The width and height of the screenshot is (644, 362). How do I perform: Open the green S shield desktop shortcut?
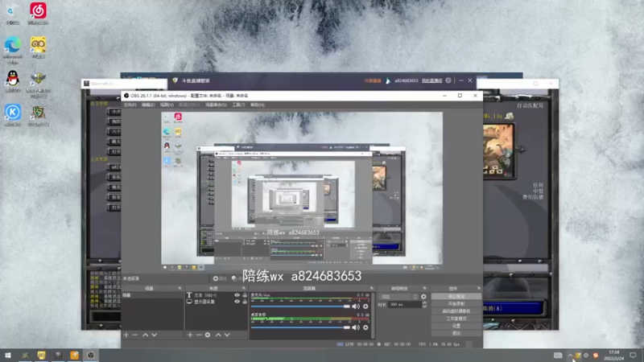(x=38, y=115)
